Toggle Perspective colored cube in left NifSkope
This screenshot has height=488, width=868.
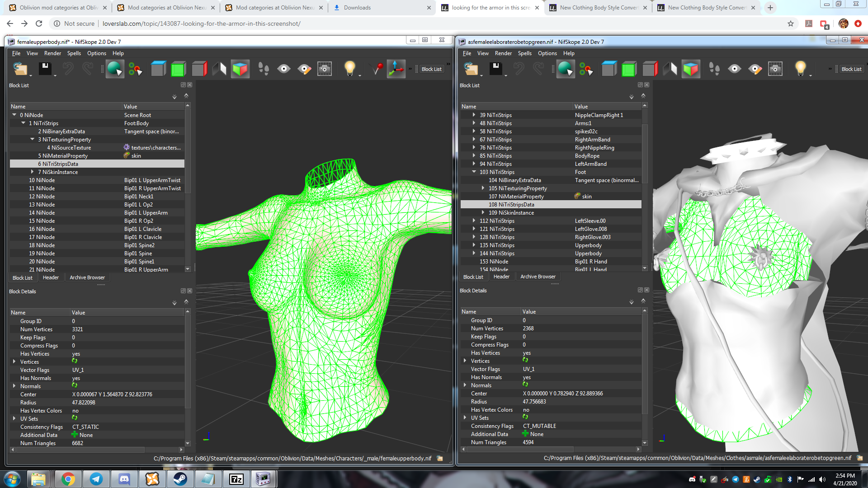(x=240, y=69)
